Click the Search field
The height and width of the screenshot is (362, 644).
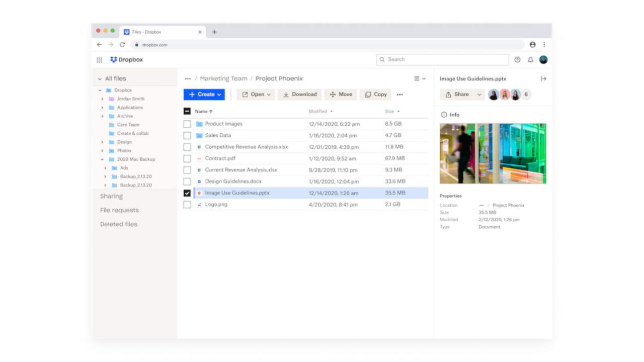click(x=442, y=59)
